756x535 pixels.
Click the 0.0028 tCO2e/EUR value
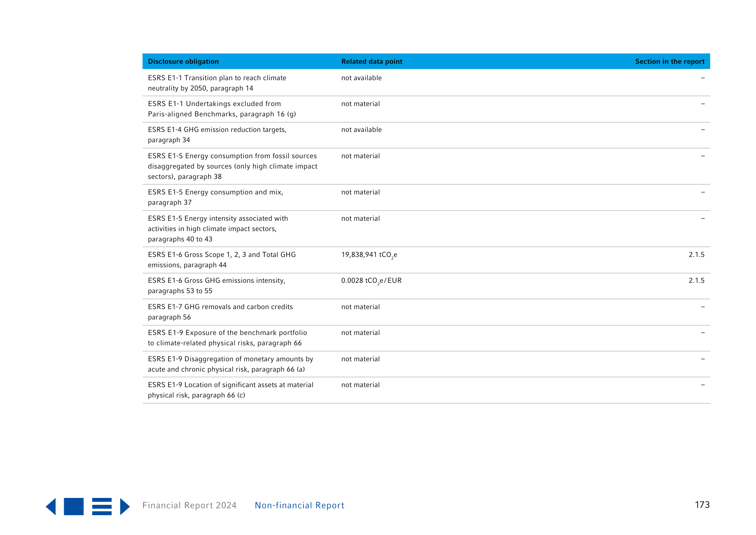(372, 281)
